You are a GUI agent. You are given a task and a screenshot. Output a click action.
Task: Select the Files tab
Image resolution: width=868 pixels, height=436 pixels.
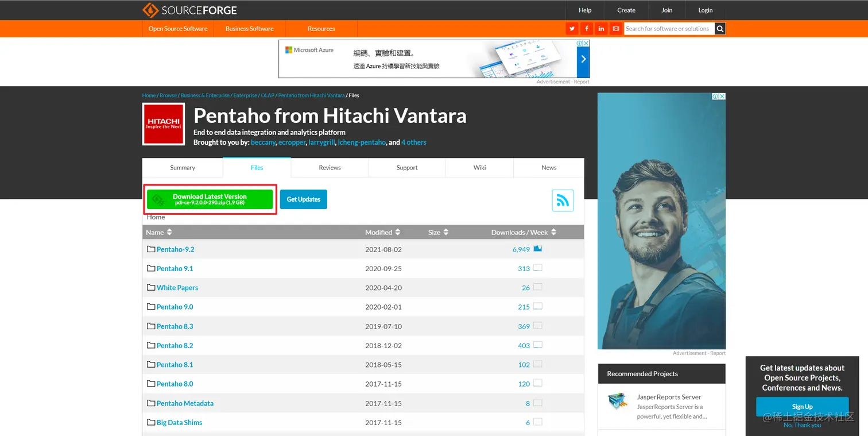coord(257,168)
